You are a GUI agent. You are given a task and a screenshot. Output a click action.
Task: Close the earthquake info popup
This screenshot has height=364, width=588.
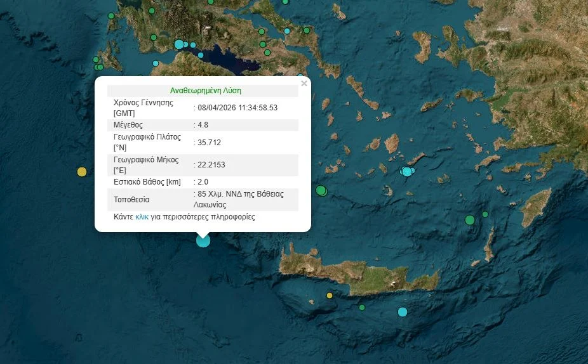304,83
